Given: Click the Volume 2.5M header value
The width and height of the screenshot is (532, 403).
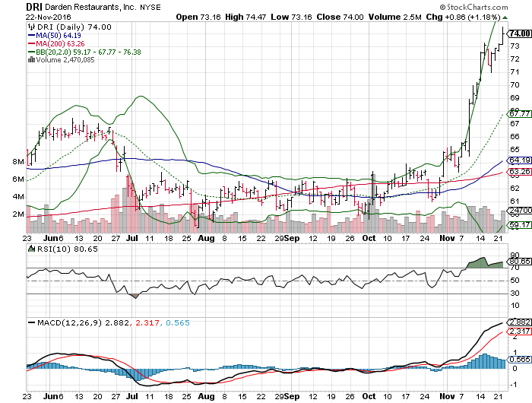Looking at the screenshot, I should point(395,17).
